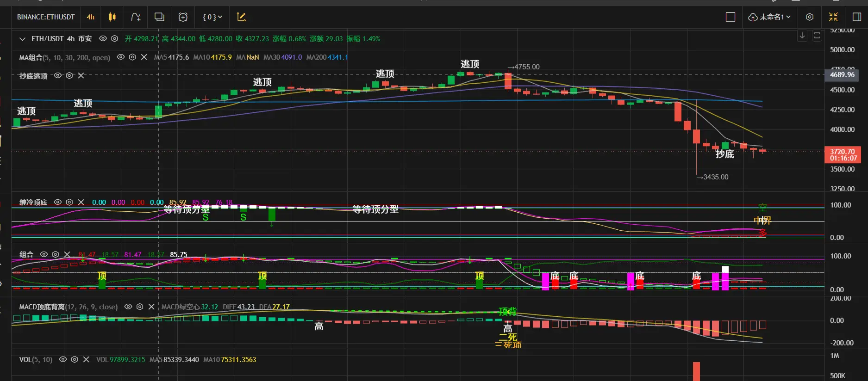
Task: Open settings for 组合 indicator
Action: click(56, 254)
